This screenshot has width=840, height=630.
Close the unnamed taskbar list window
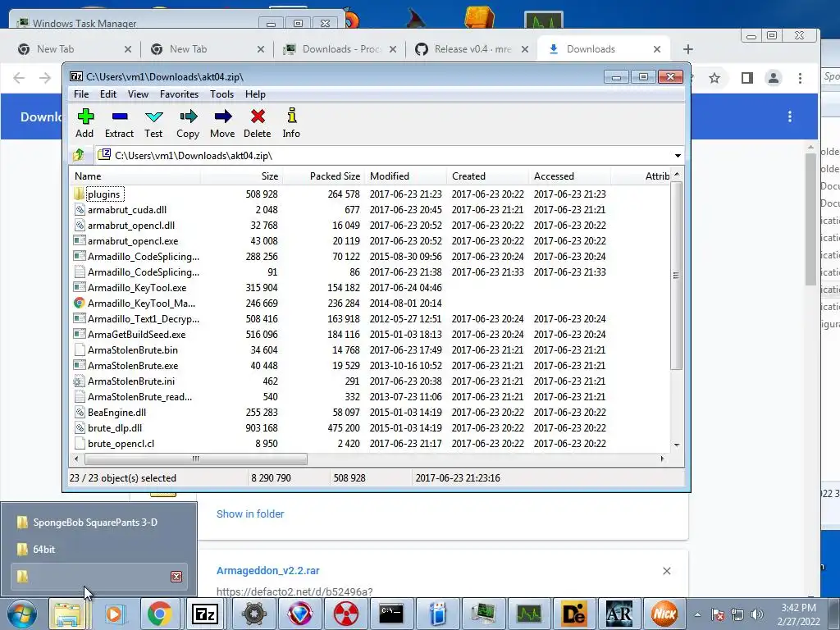click(x=176, y=577)
